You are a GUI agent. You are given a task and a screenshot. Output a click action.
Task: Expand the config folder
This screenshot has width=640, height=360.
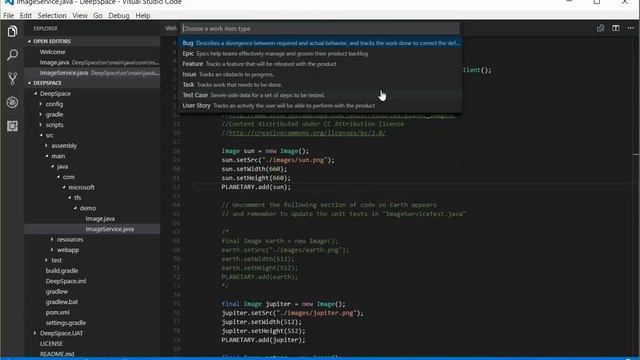click(x=54, y=104)
